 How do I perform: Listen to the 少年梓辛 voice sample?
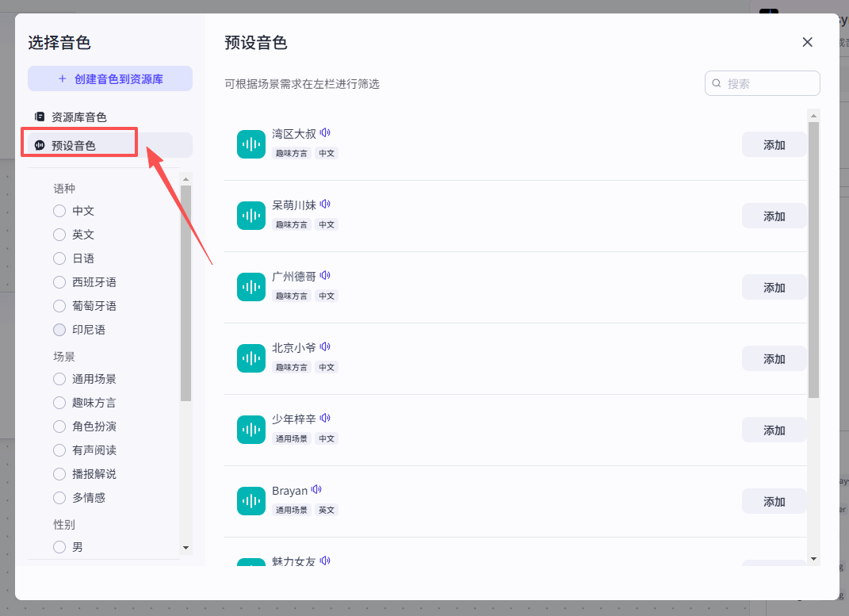point(325,419)
